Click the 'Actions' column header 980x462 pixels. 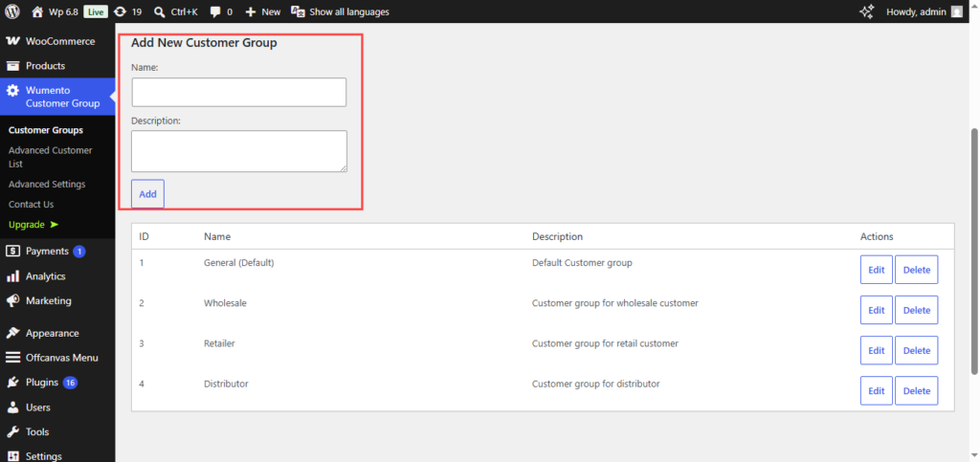point(877,236)
